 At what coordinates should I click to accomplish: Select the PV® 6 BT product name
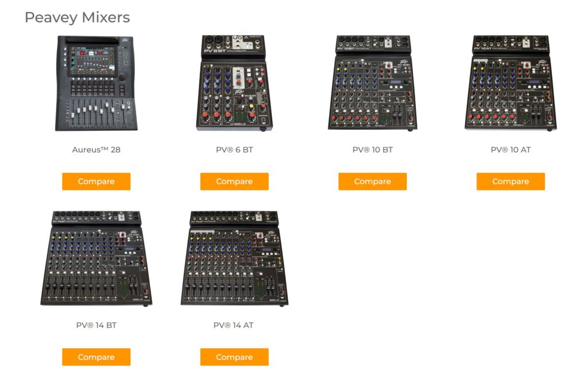[x=234, y=150]
